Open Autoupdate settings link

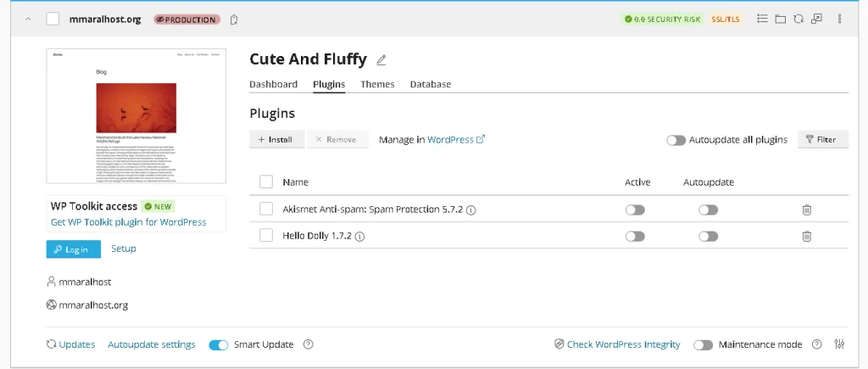pyautogui.click(x=152, y=344)
